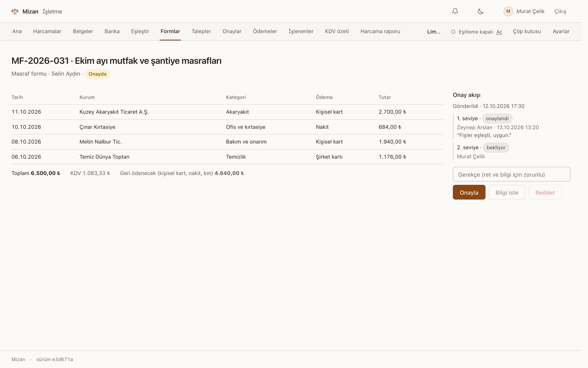Click the Murat Çelik user name

530,11
